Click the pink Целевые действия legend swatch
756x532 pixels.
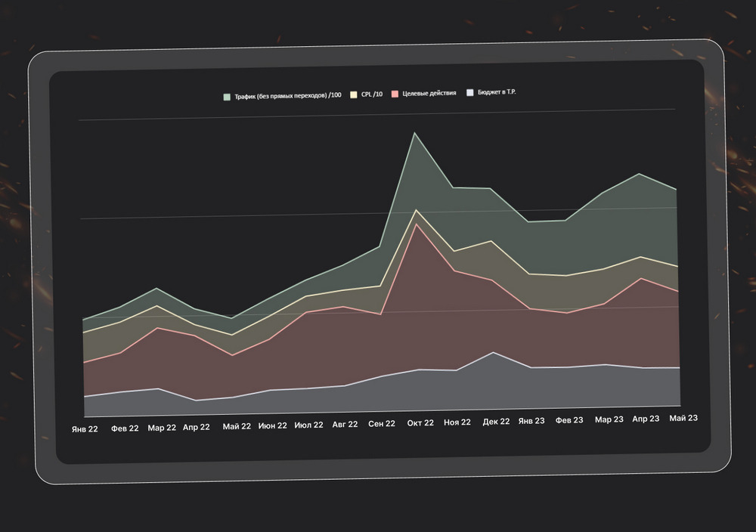pyautogui.click(x=395, y=94)
